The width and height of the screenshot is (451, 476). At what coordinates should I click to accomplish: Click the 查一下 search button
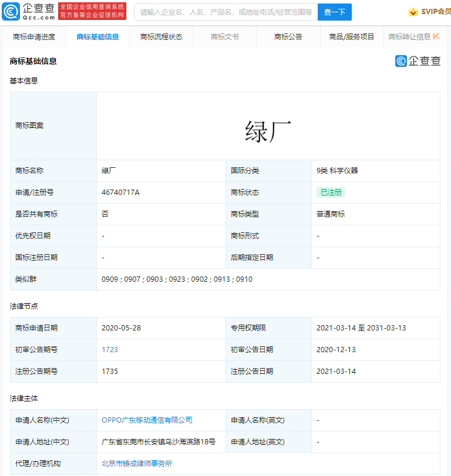334,12
